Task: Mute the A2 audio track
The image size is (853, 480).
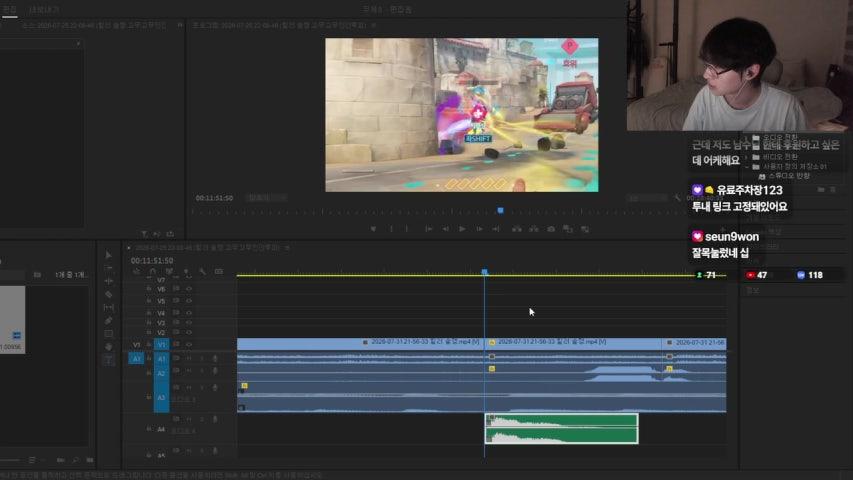Action: pos(189,371)
